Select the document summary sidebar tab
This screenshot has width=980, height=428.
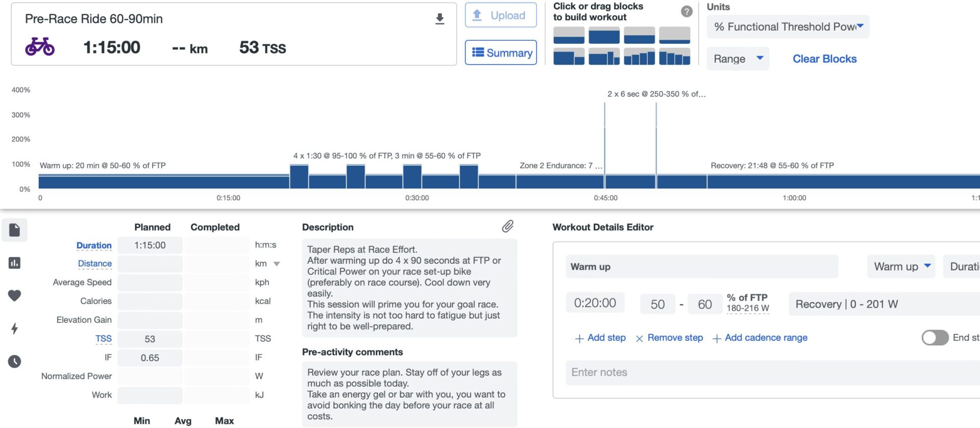[14, 230]
